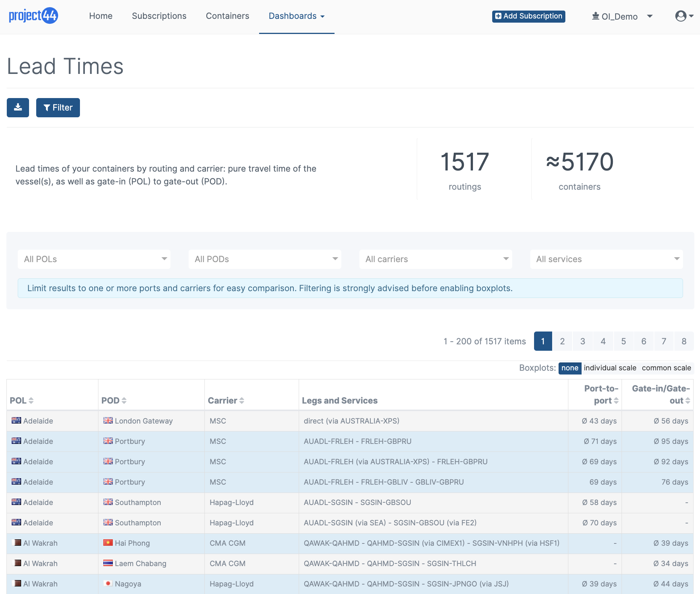Open the user account avatar menu
This screenshot has width=700, height=594.
point(684,16)
